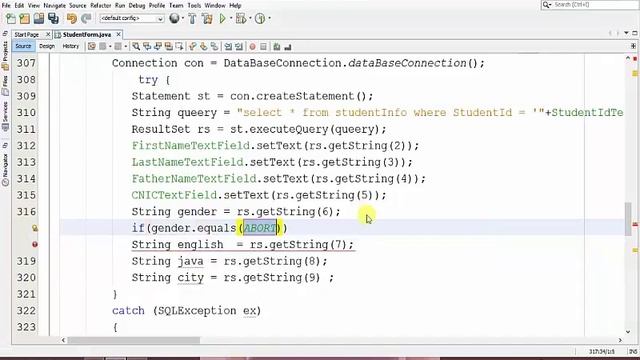
Task: Click Find Previous Occurrence icon
Action: click(147, 47)
